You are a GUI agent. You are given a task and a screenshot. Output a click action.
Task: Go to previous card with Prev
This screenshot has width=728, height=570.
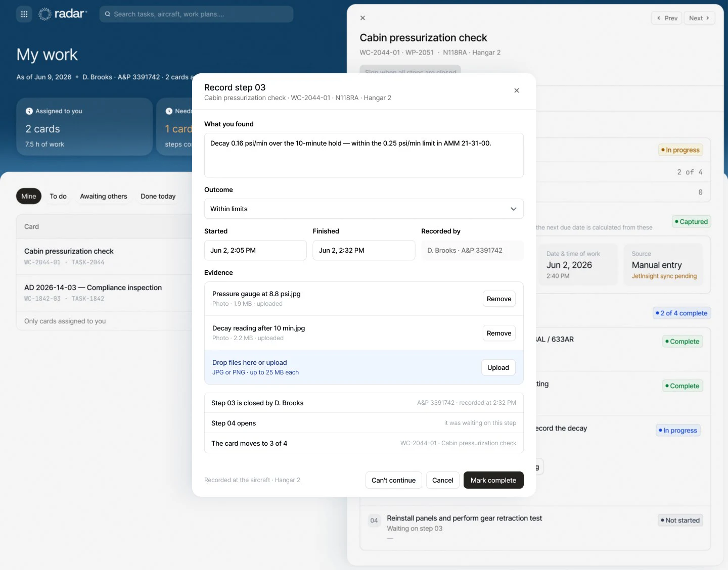pos(667,18)
